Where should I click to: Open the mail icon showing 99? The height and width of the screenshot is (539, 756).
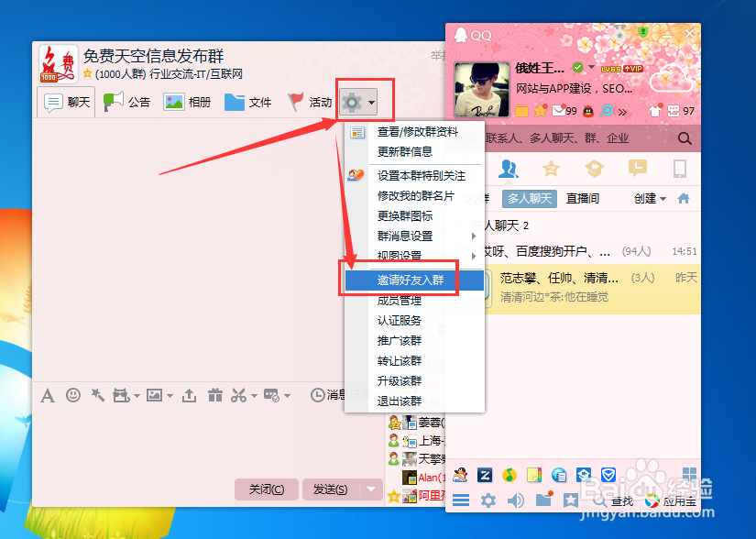[564, 111]
